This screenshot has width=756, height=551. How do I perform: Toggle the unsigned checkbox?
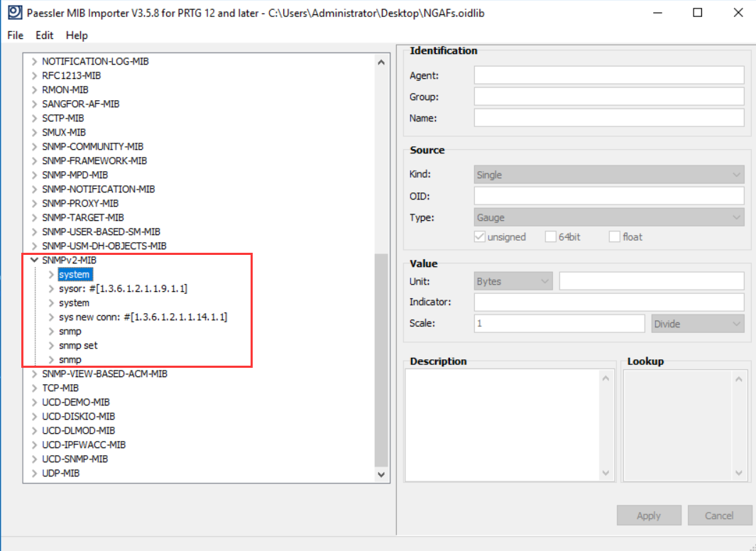[479, 237]
